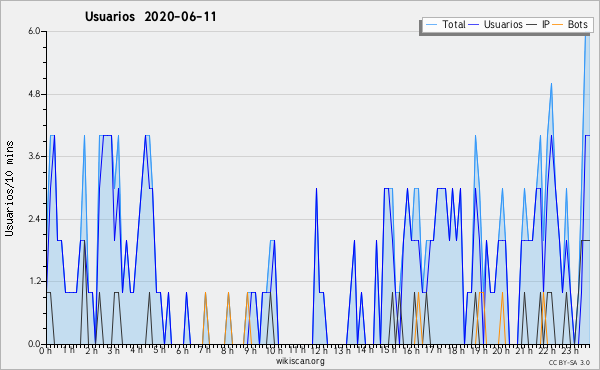Click the '0 h' x-axis label
The width and height of the screenshot is (600, 370).
click(45, 350)
